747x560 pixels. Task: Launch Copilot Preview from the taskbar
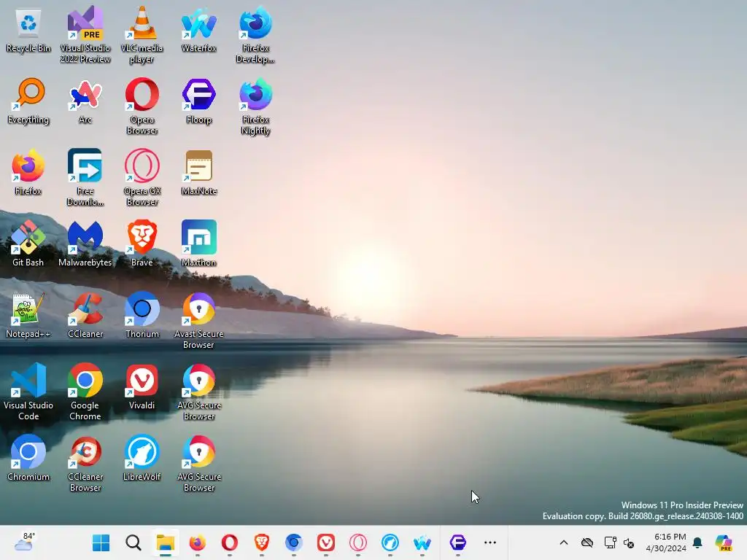point(724,542)
